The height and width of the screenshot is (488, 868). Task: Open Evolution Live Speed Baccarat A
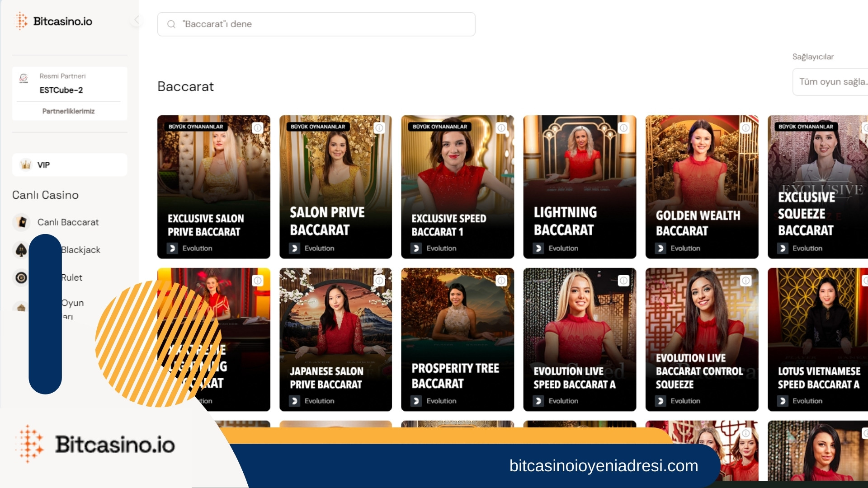click(x=580, y=339)
